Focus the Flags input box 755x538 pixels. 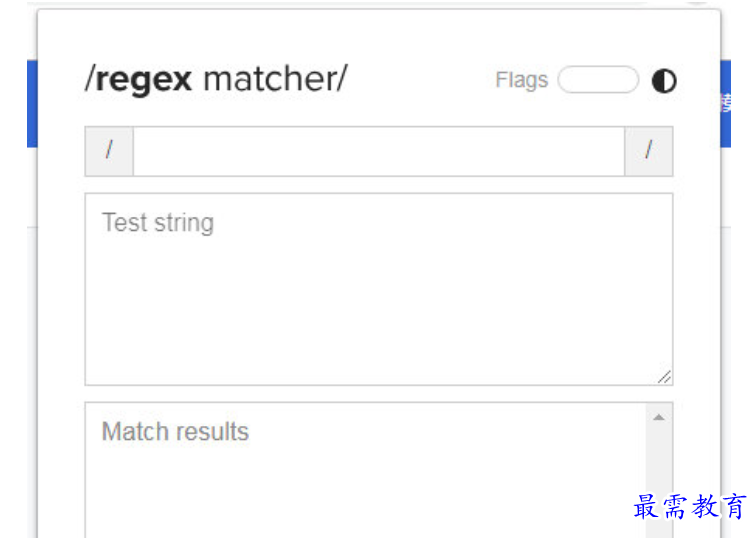click(599, 80)
